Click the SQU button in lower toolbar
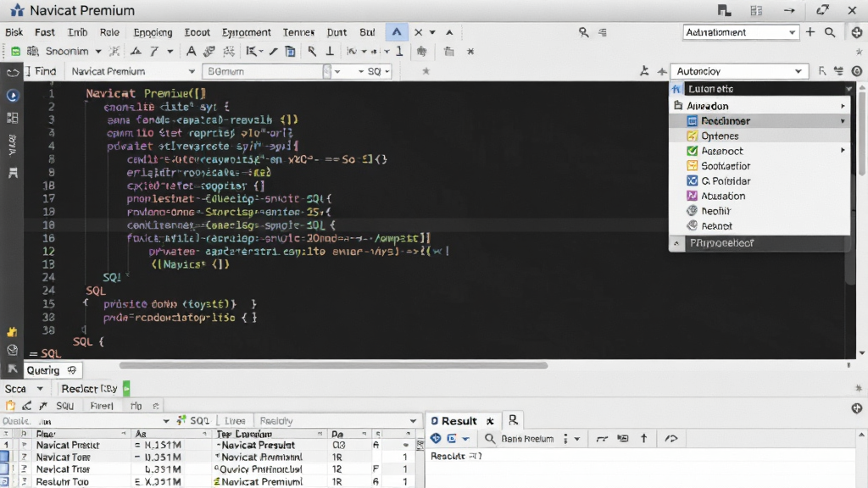This screenshot has width=868, height=488. point(64,406)
